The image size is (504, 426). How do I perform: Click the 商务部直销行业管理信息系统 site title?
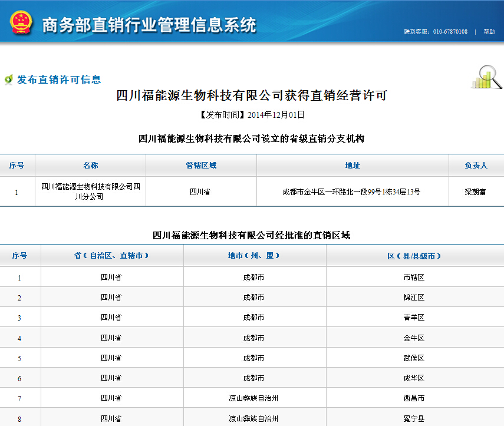click(x=149, y=25)
